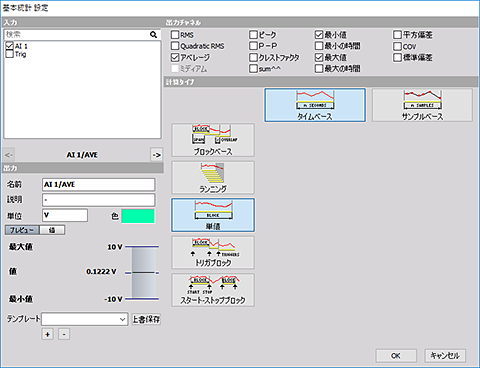Enable the 標準偏差 checkbox
This screenshot has height=368, width=480.
397,57
